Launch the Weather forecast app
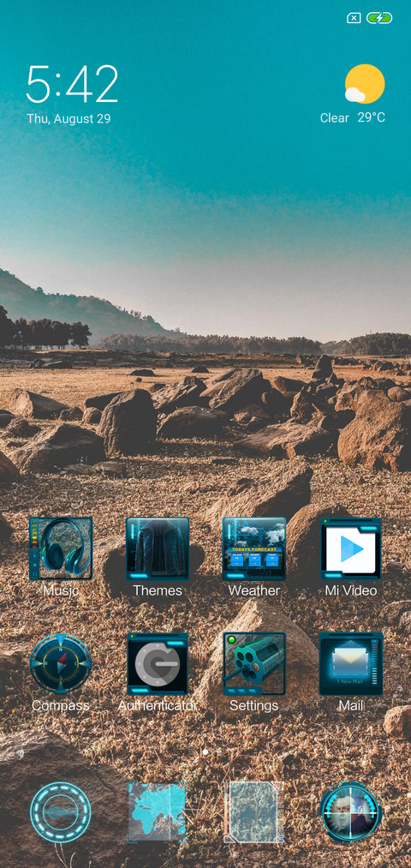This screenshot has height=868, width=411. (x=254, y=548)
